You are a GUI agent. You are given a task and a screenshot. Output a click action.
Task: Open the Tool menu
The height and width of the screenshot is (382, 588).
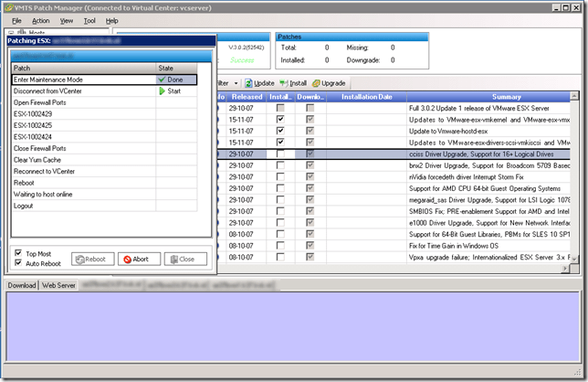point(89,21)
